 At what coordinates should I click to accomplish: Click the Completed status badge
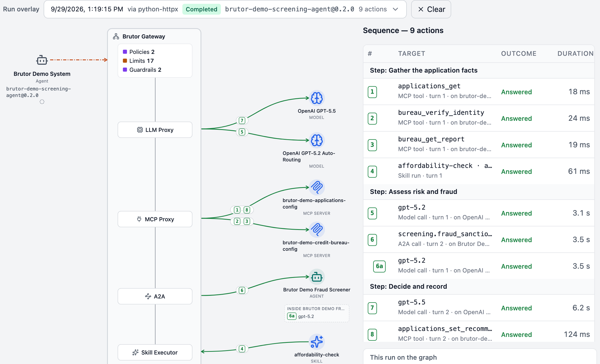(x=201, y=9)
